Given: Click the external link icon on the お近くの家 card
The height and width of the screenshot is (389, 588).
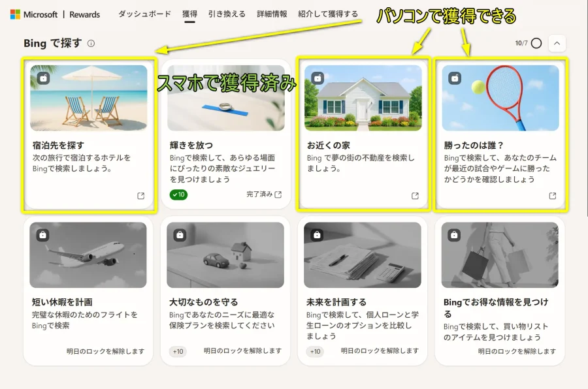Looking at the screenshot, I should (415, 196).
